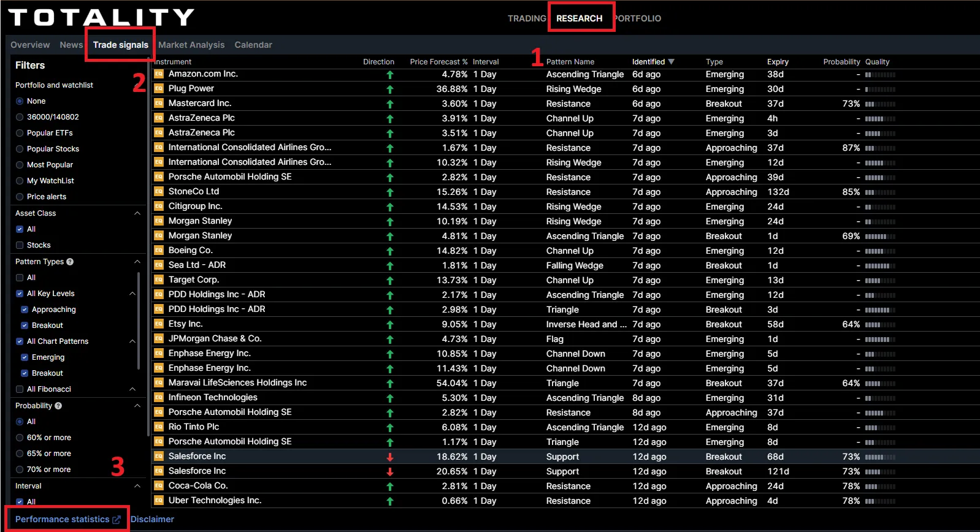Sort by the Pattern Name column header

pyautogui.click(x=570, y=62)
